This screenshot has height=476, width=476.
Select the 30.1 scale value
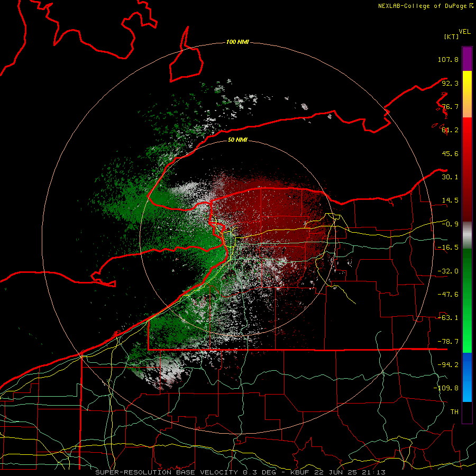tap(450, 177)
